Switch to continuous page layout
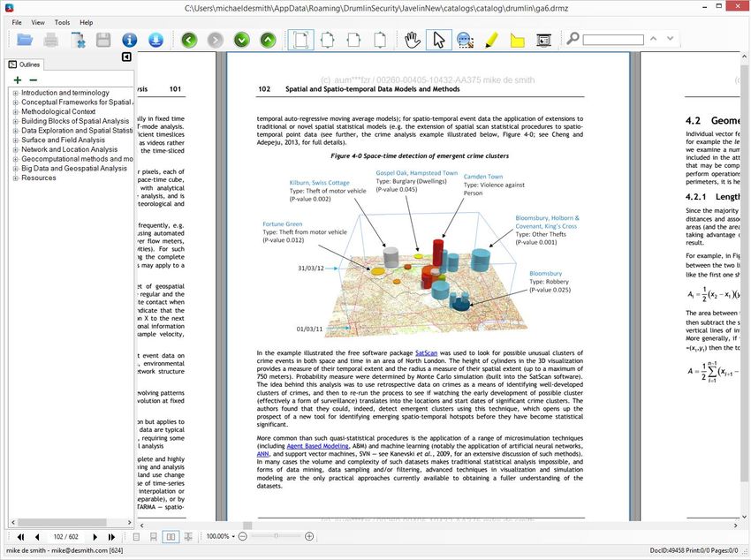 click(x=153, y=537)
